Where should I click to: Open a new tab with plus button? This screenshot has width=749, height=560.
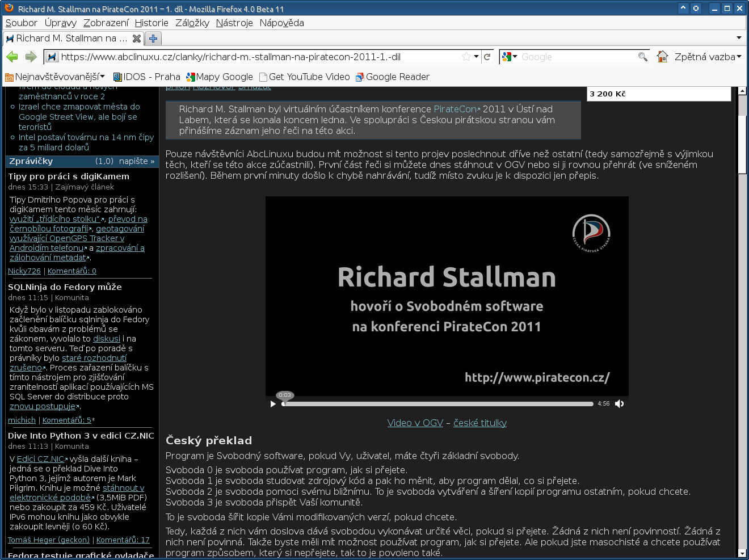tap(153, 39)
